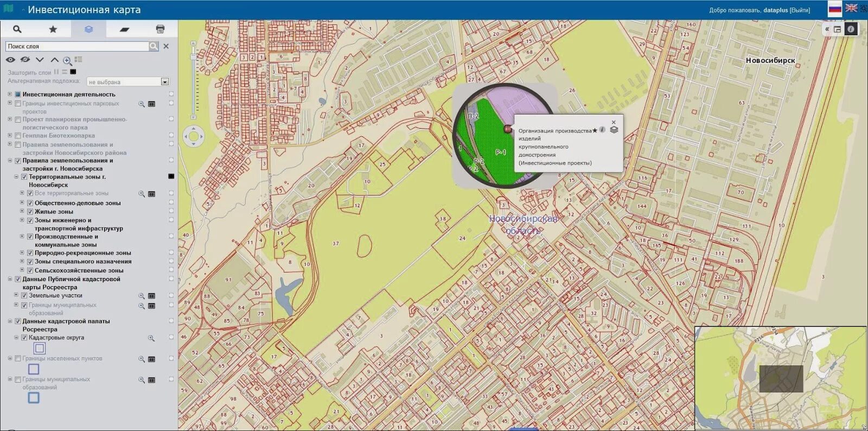The width and height of the screenshot is (868, 431).
Task: Zoom to Все территориальные зоны layer
Action: coord(142,194)
